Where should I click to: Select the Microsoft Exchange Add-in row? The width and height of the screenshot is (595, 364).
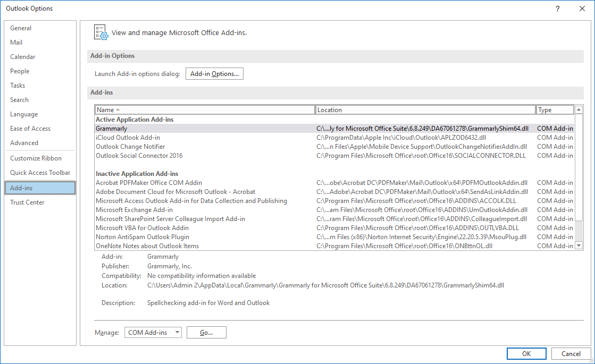(334, 210)
